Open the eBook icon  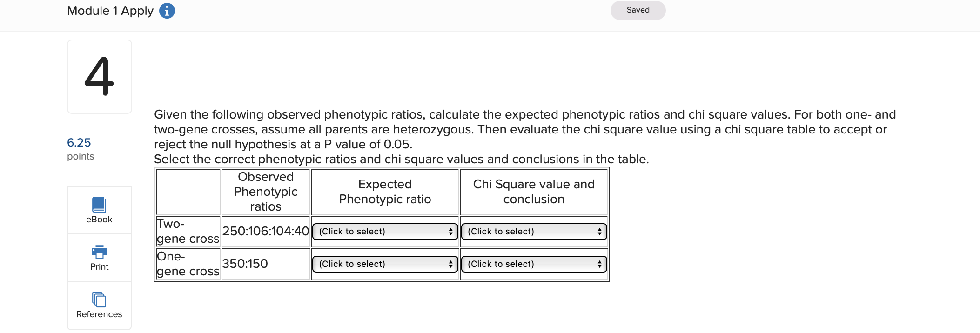coord(99,205)
